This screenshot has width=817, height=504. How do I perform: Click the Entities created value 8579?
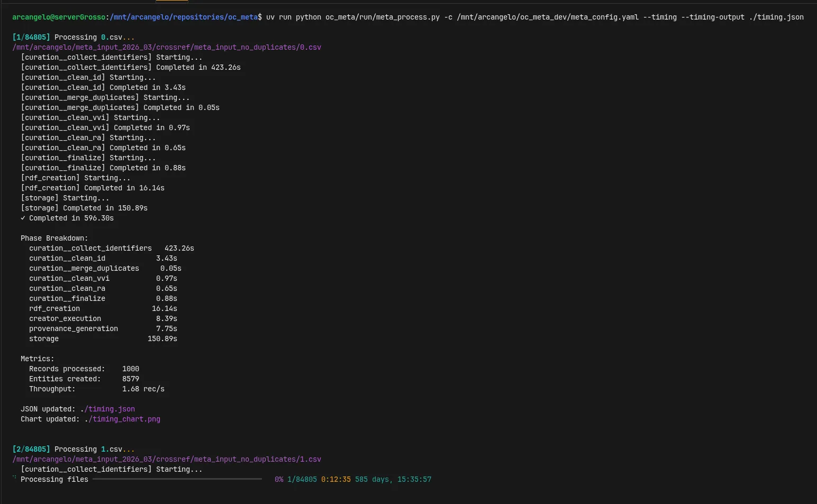131,379
